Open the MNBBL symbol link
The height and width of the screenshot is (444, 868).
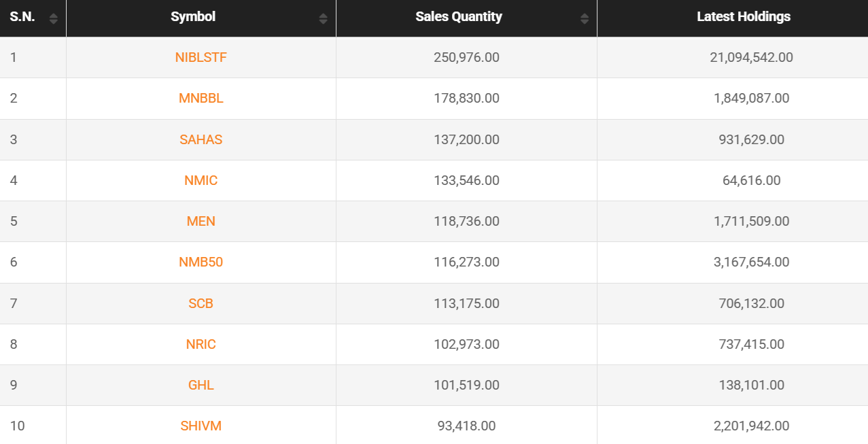click(201, 99)
